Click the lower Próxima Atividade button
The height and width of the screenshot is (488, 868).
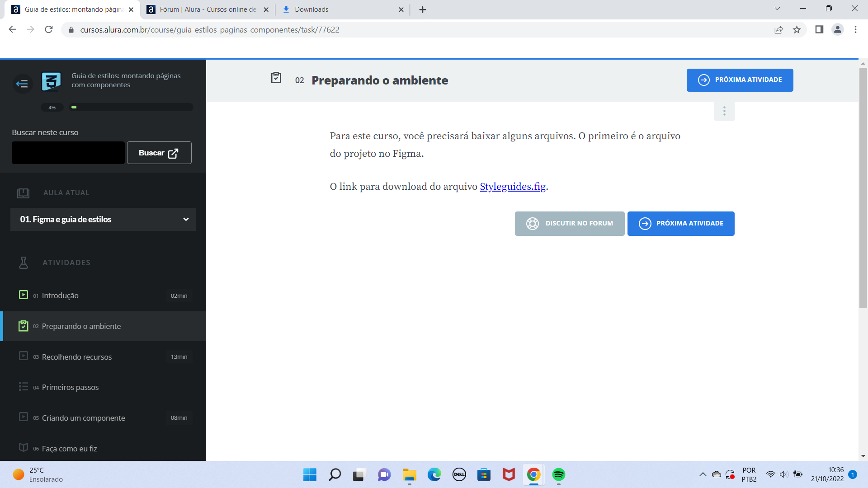(681, 224)
